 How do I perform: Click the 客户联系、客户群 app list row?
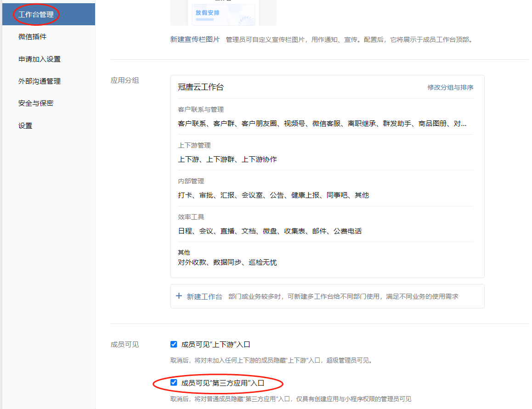[322, 124]
